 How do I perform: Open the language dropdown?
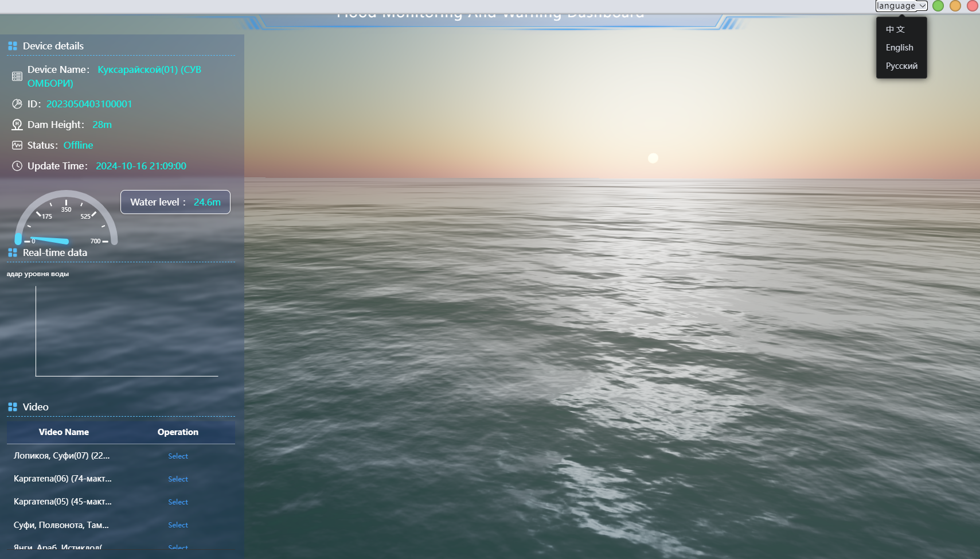coord(901,6)
